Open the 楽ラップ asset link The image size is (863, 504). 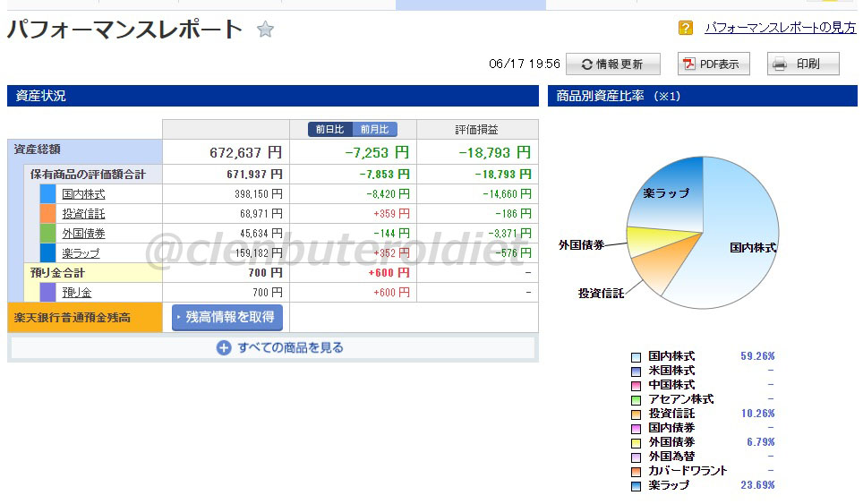tap(81, 253)
